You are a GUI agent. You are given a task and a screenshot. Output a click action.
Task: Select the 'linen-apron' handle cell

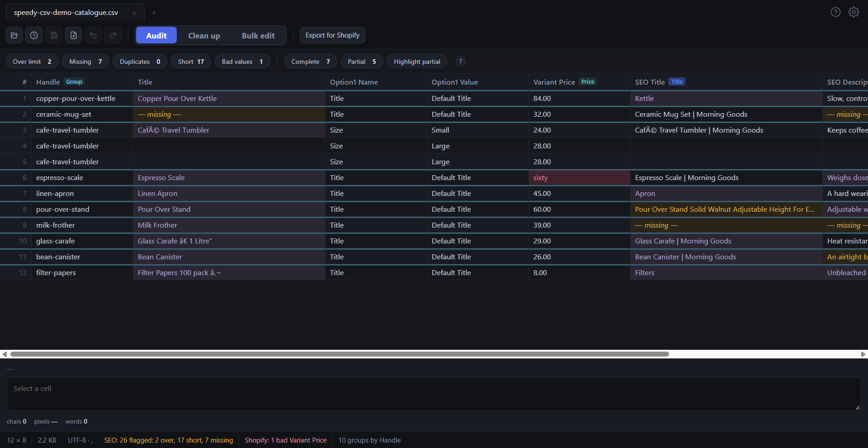[82, 194]
